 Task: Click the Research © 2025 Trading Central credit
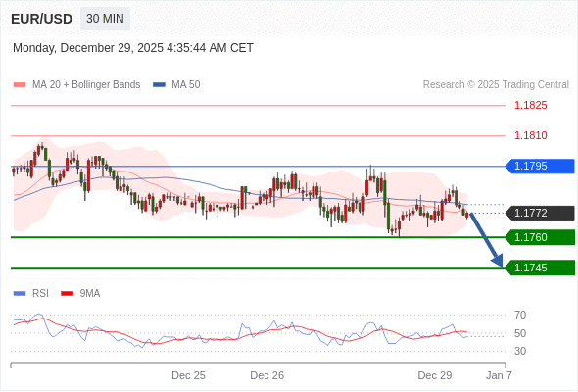(x=496, y=85)
